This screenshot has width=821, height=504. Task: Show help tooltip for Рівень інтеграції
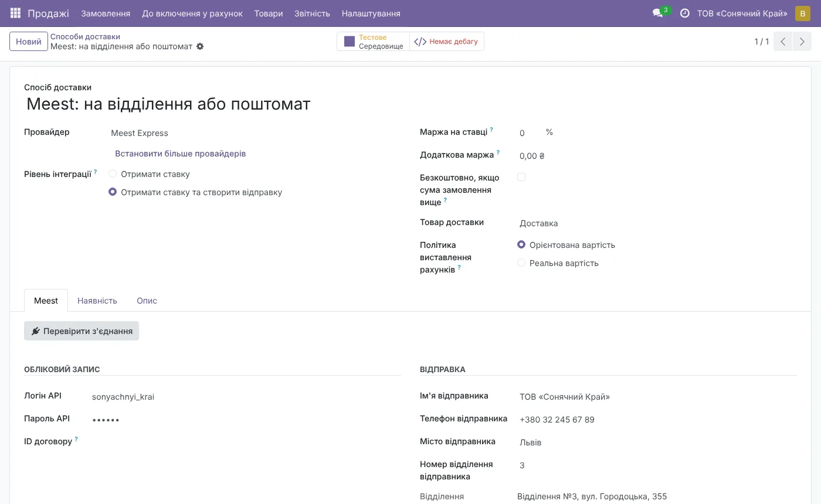(x=96, y=172)
